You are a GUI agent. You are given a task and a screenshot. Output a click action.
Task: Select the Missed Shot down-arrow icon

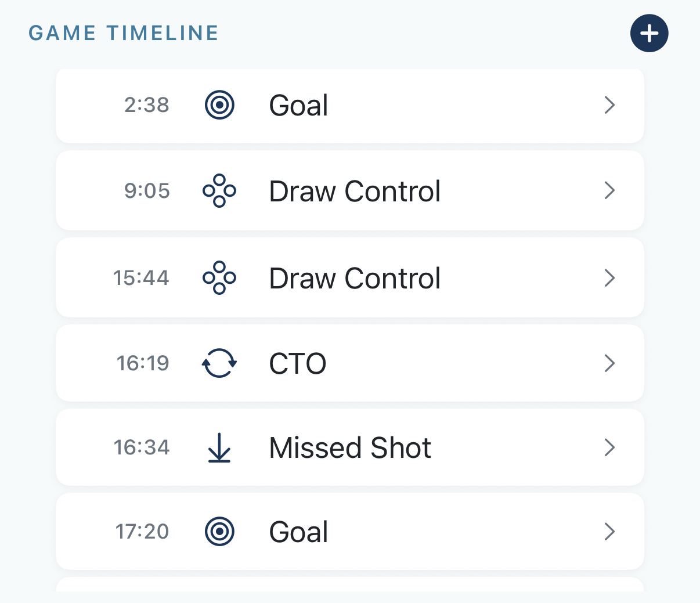pyautogui.click(x=219, y=447)
